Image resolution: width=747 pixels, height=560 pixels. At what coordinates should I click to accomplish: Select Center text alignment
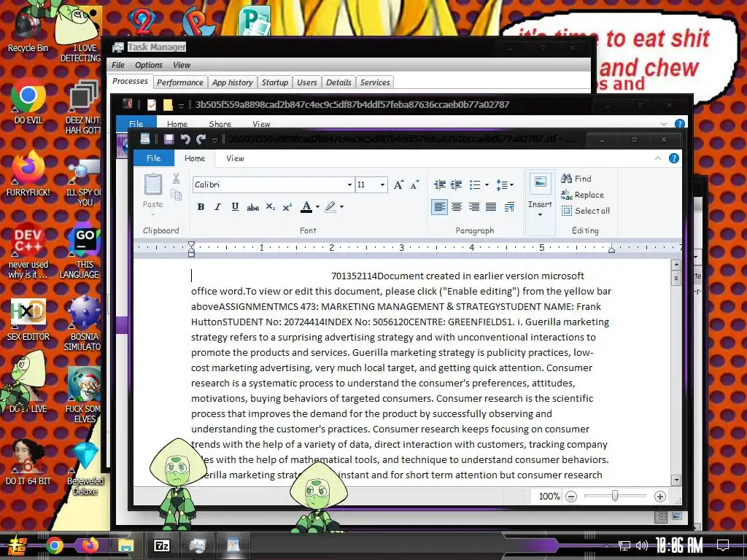click(x=457, y=206)
